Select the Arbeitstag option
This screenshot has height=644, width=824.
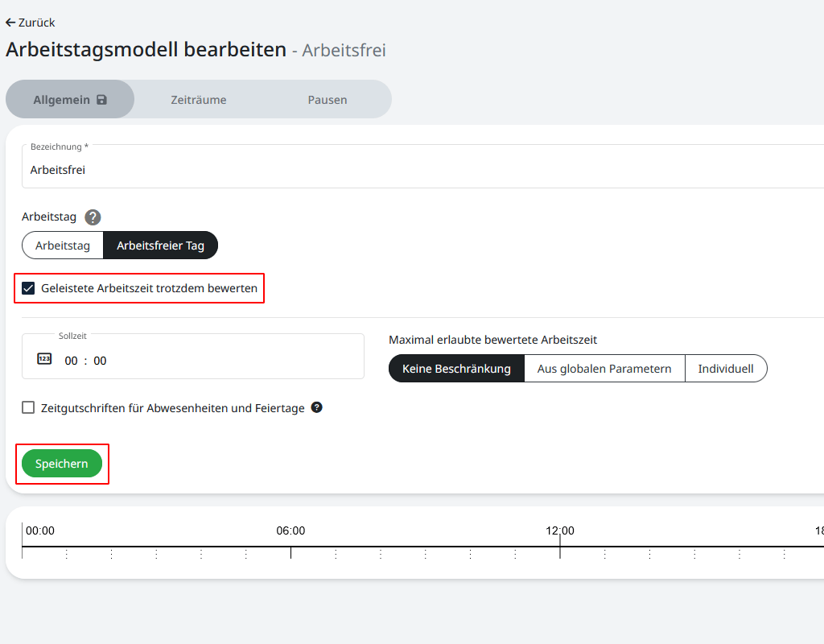(63, 246)
